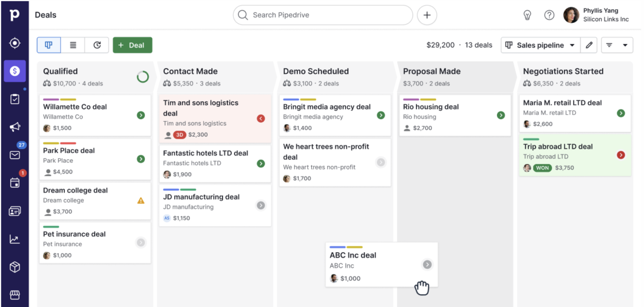Click green activity arrow on Willamette Co deal
644x307 pixels.
click(x=141, y=115)
